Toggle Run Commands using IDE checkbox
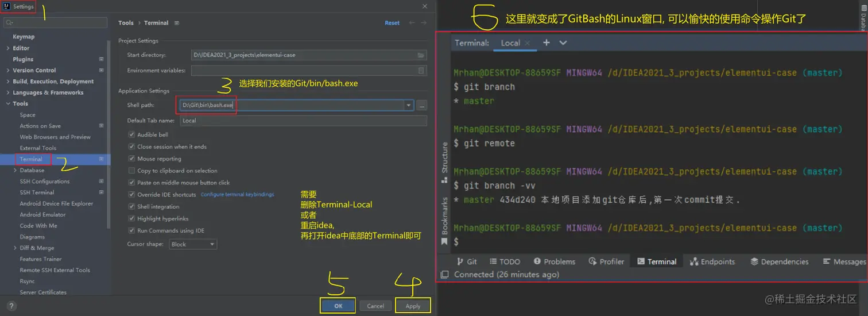868x316 pixels. tap(131, 230)
